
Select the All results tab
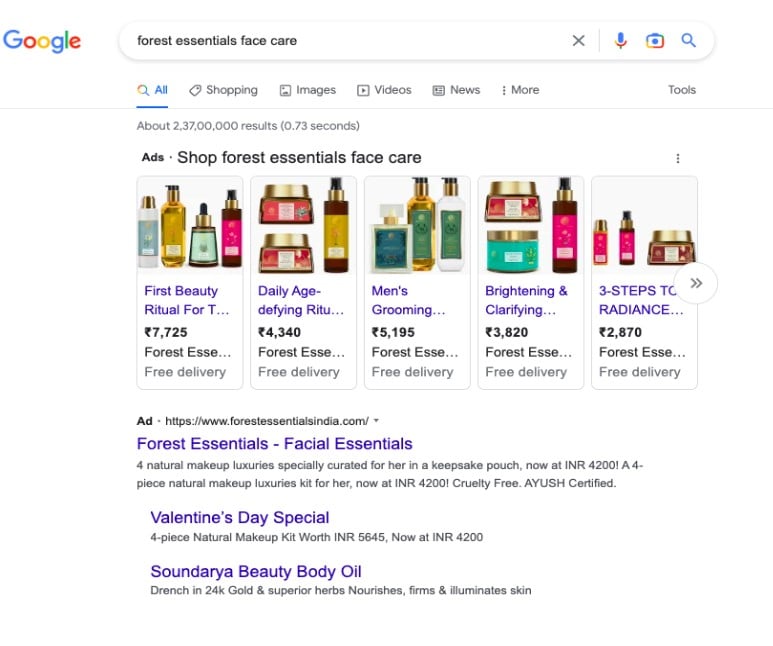click(153, 90)
